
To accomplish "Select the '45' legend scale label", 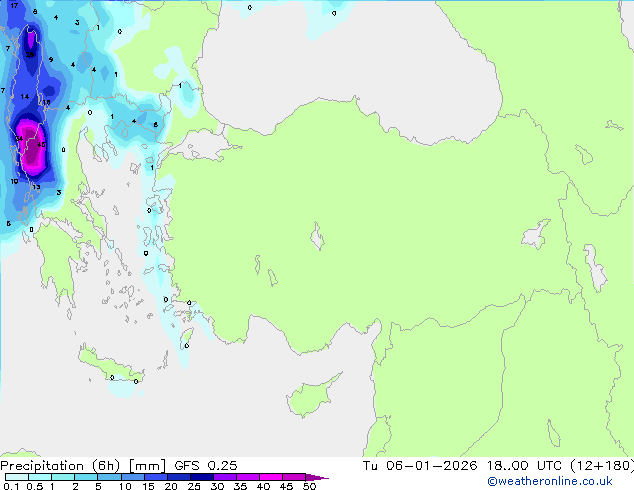I will (x=287, y=486).
